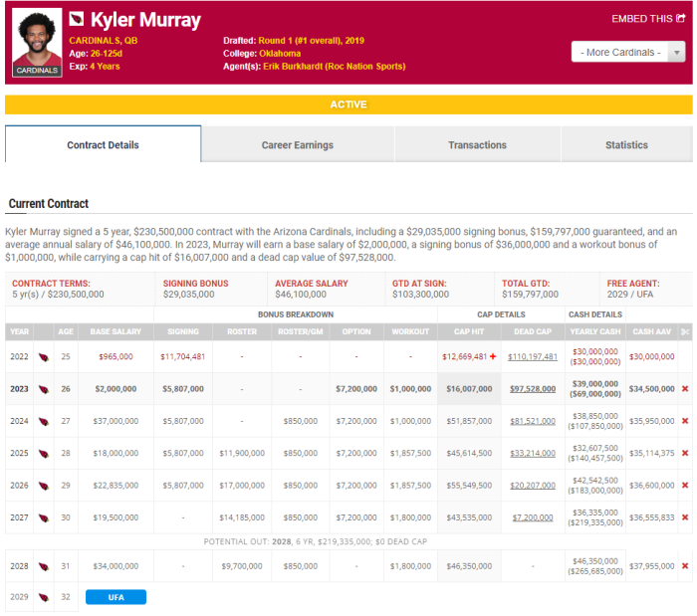Click the CAP HIT column header
697x616 pixels.
[469, 331]
